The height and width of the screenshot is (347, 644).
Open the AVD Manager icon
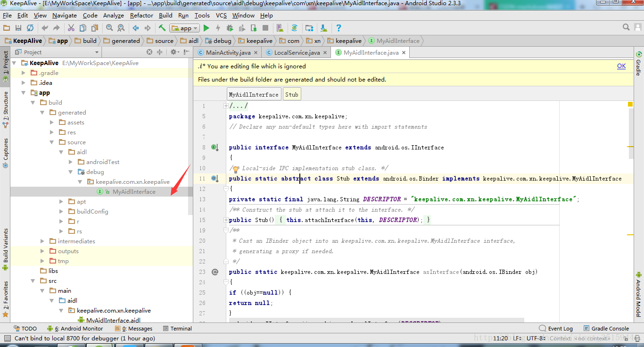(x=280, y=28)
